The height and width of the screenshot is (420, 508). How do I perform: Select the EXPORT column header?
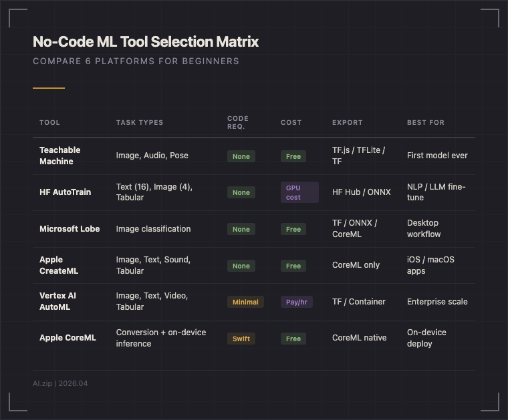coord(347,123)
